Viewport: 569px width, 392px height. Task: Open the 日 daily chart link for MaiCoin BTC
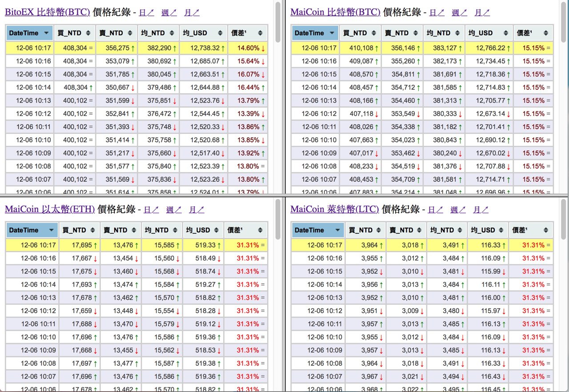coord(437,12)
